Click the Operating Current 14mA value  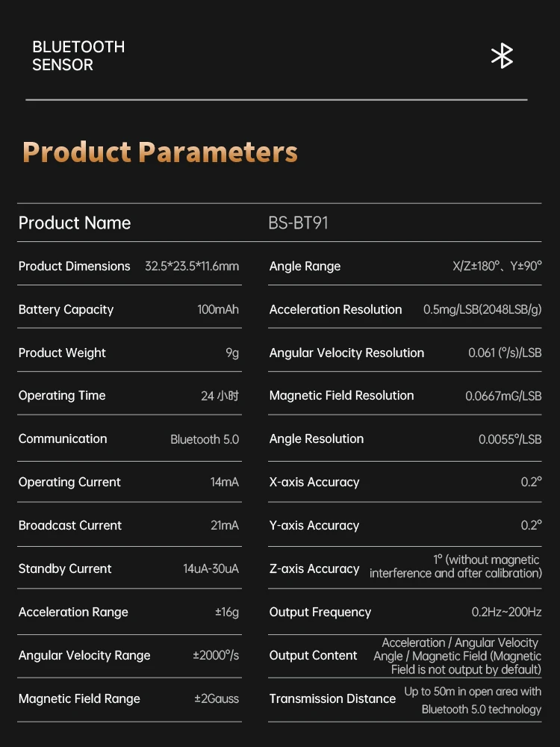[x=225, y=482]
